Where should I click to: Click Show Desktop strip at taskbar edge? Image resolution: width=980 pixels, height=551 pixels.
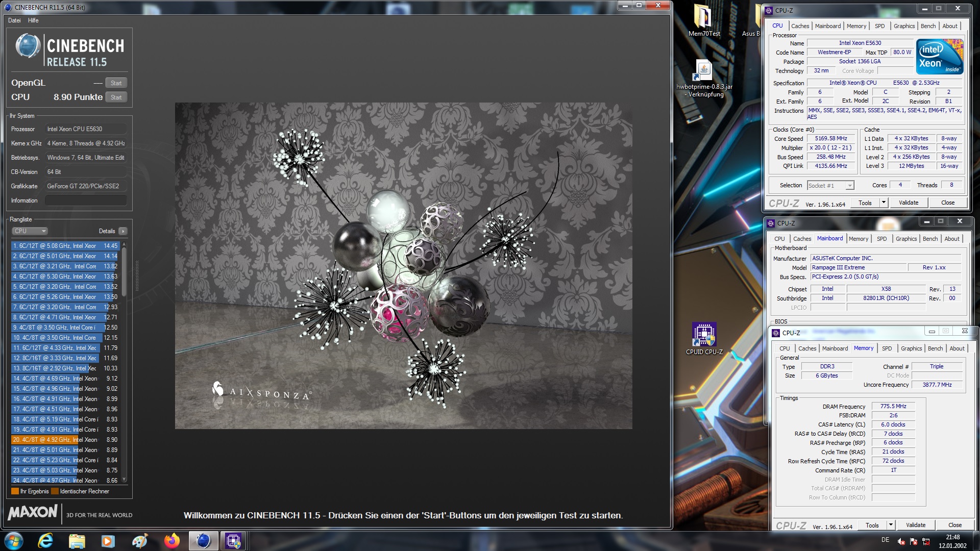[x=976, y=541]
